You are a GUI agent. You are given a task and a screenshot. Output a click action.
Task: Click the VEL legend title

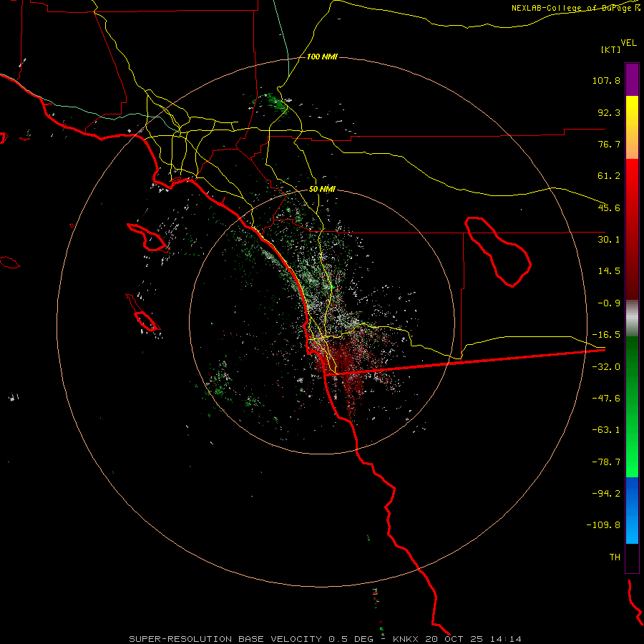point(628,42)
